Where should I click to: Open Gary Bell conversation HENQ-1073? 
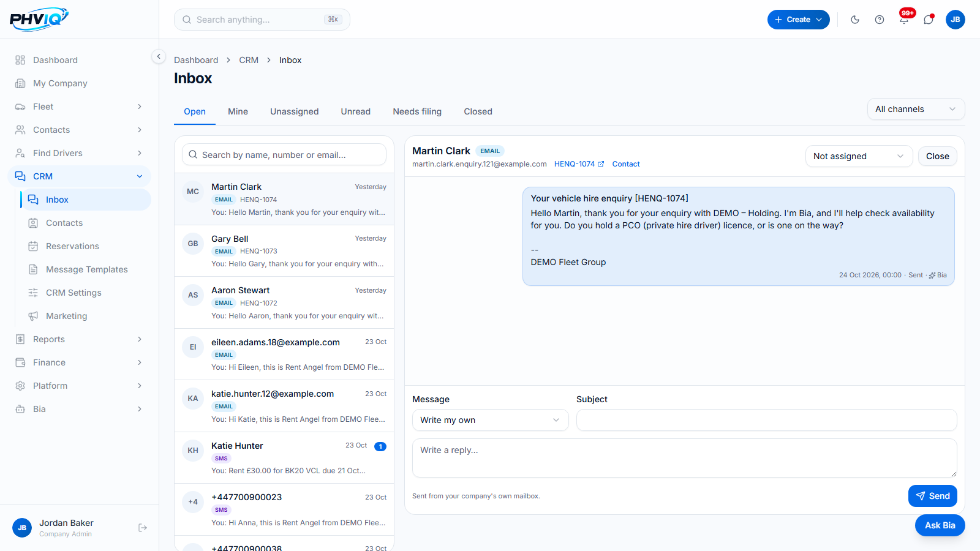pyautogui.click(x=284, y=251)
